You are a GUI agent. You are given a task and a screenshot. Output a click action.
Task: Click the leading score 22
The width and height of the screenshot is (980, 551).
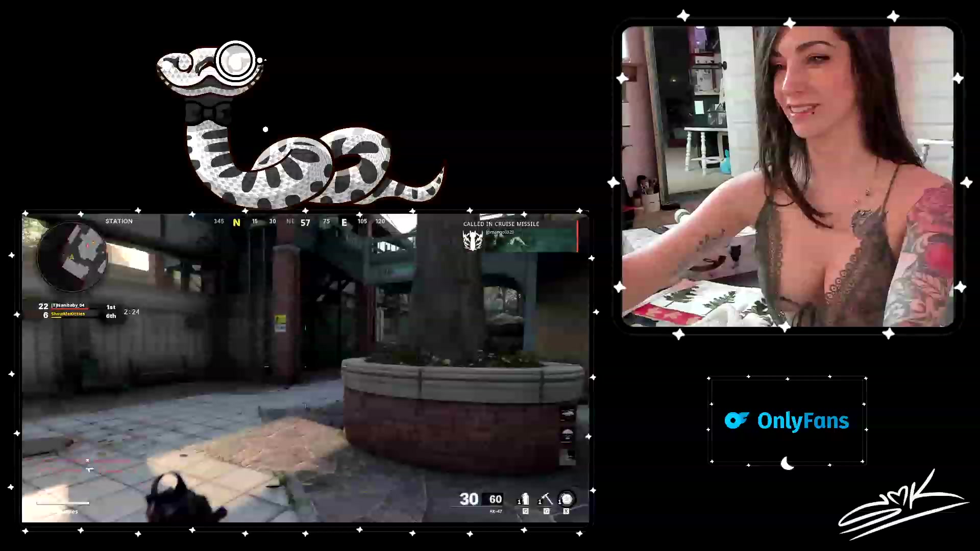click(43, 306)
